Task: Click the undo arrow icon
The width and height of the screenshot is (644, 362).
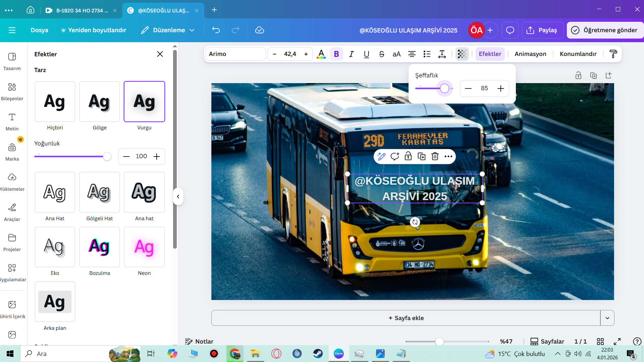Action: pyautogui.click(x=216, y=30)
